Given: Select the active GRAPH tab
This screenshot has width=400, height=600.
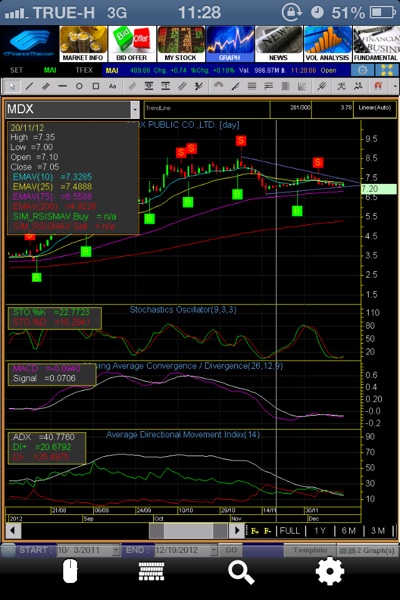Looking at the screenshot, I should 230,44.
